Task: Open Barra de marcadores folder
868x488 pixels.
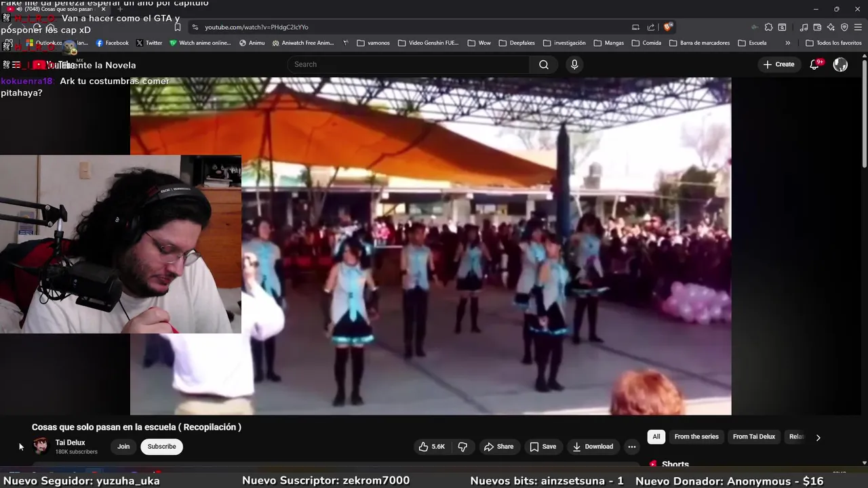Action: pos(699,43)
